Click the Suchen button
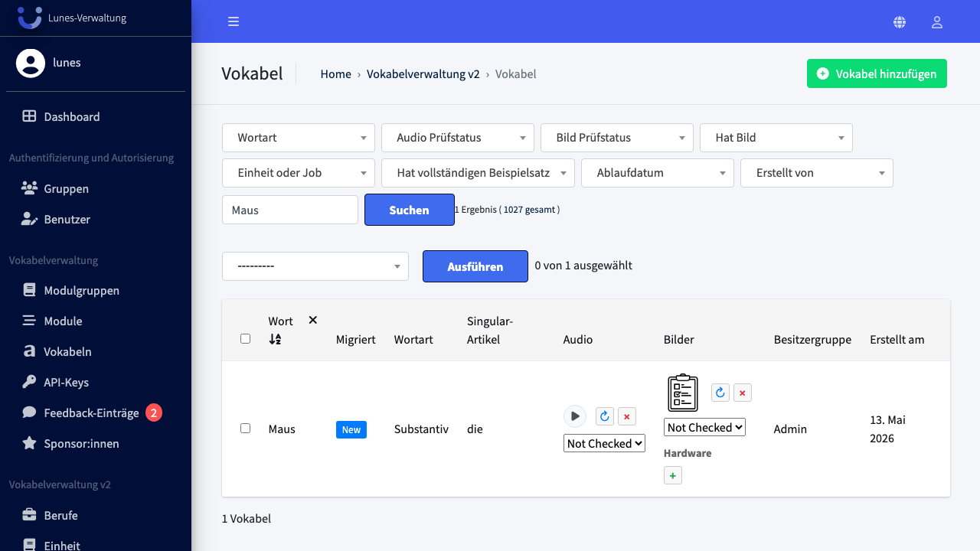 click(410, 210)
